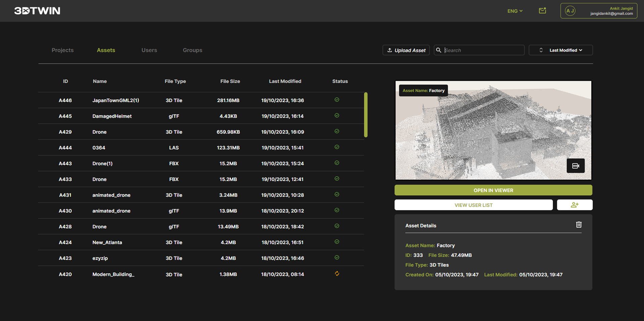
Task: Switch to the Assets tab
Action: coord(106,50)
